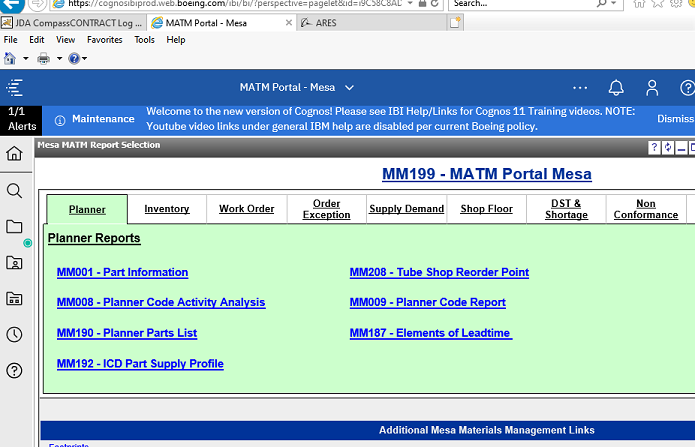Expand the MATM Portal - Mesa dropdown chevron
Viewport: 695px width, 447px height.
(x=349, y=88)
